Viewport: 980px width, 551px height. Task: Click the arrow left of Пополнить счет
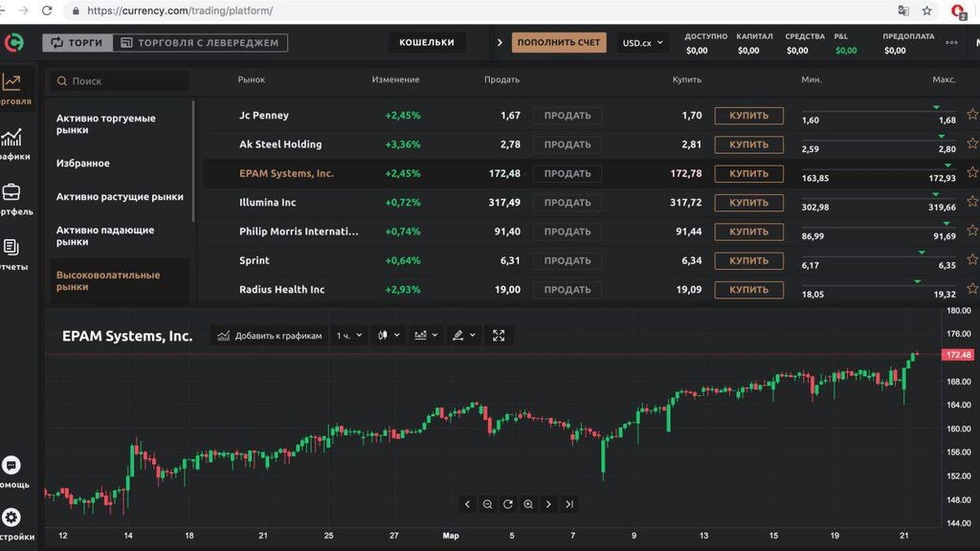pos(500,42)
